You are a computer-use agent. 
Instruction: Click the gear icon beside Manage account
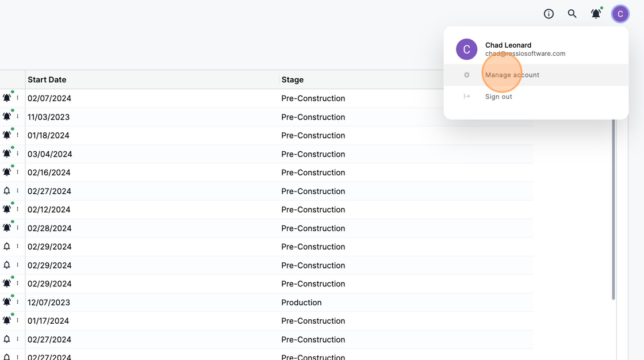pos(466,74)
